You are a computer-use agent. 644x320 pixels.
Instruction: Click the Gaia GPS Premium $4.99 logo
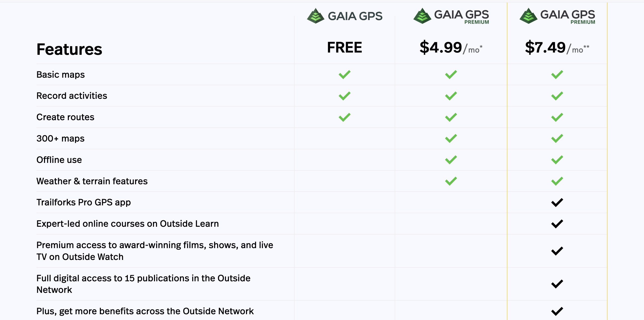coord(451,16)
